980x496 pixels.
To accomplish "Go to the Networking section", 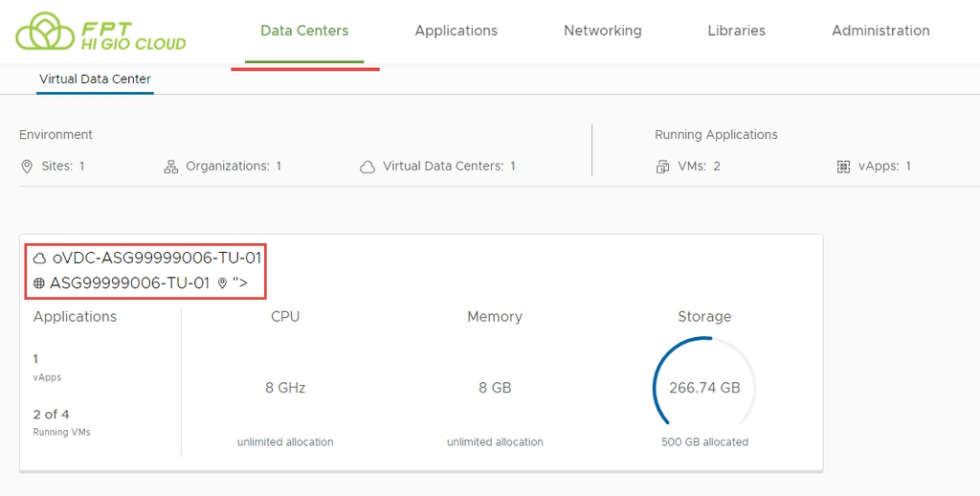I will (602, 31).
